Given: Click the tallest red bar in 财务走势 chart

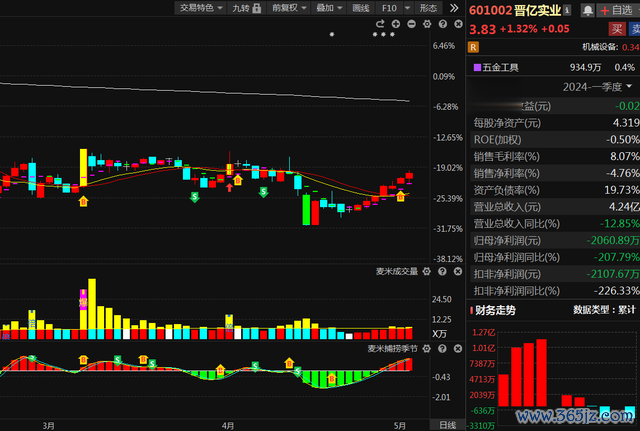Looking at the screenshot, I should coord(542,373).
